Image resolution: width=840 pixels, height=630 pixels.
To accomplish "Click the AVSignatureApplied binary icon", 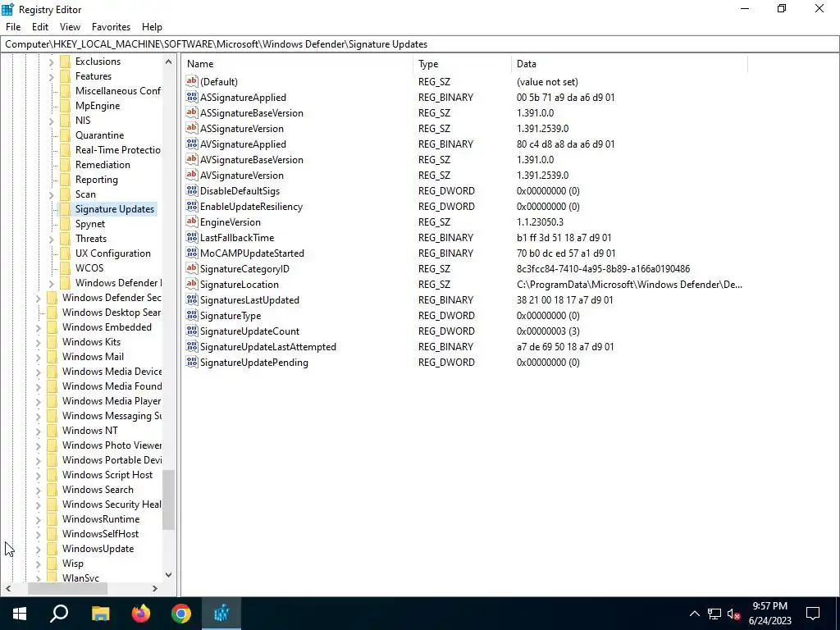I will click(192, 144).
